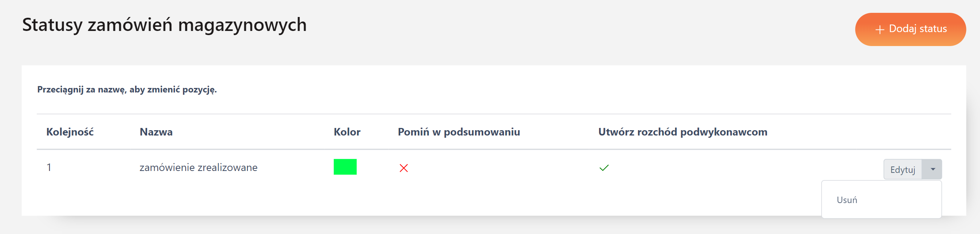Click the Utwórz rozchód podwykonawcom header

(x=682, y=132)
